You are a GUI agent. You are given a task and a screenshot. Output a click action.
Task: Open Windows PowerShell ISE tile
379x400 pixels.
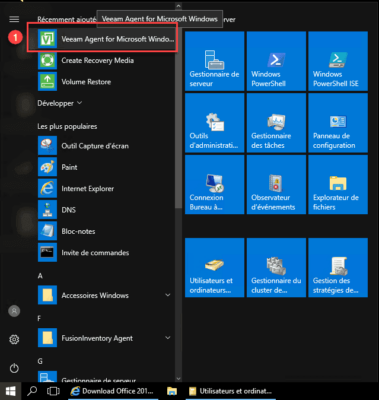point(338,61)
